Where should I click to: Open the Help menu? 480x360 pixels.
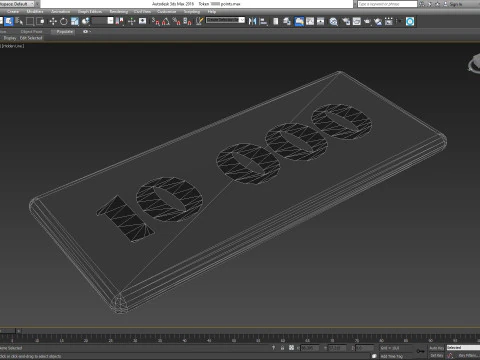pos(212,12)
